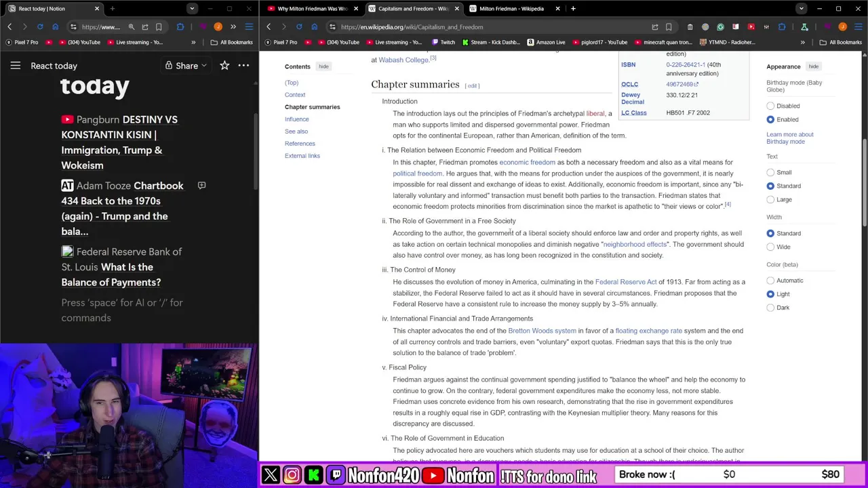Open profile avatar in Notion browser window

tap(218, 27)
